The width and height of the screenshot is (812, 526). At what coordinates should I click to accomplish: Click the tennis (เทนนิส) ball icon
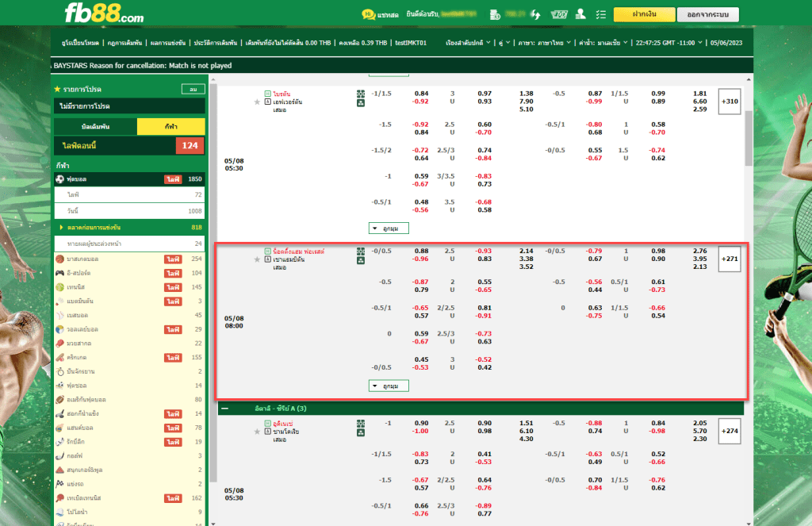59,286
